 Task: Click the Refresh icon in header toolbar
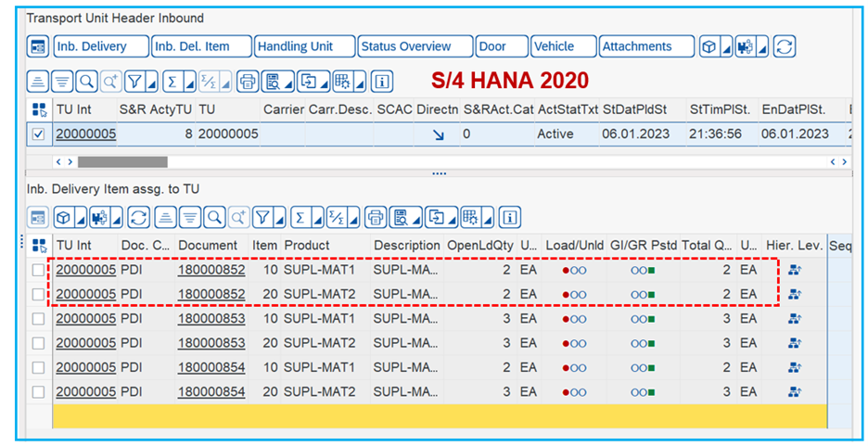coord(785,46)
